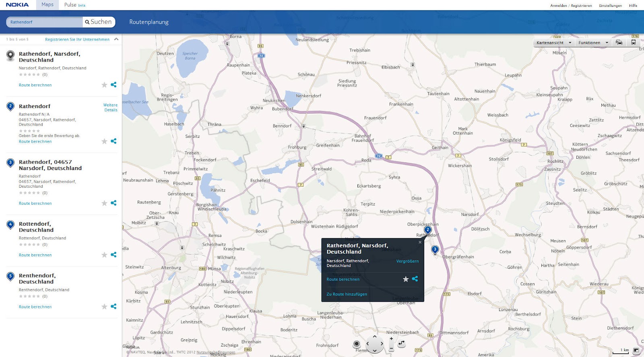Viewport: 644px width, 357px height.
Task: Collapse the results list with chevron
Action: pyautogui.click(x=116, y=39)
